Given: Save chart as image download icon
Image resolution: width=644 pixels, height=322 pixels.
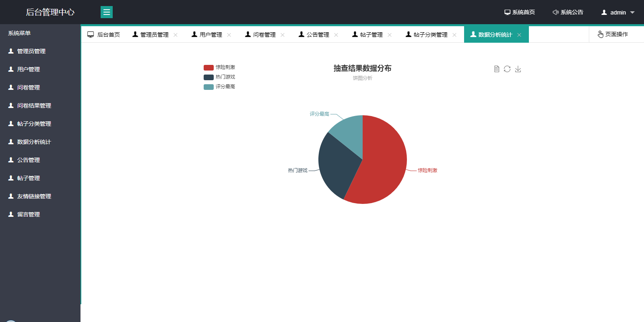Looking at the screenshot, I should pos(518,69).
